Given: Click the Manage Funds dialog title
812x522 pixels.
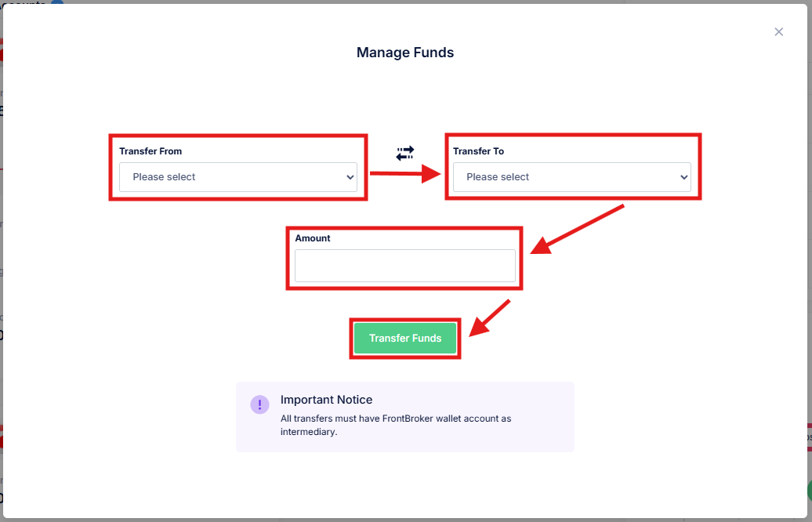Looking at the screenshot, I should pyautogui.click(x=405, y=53).
